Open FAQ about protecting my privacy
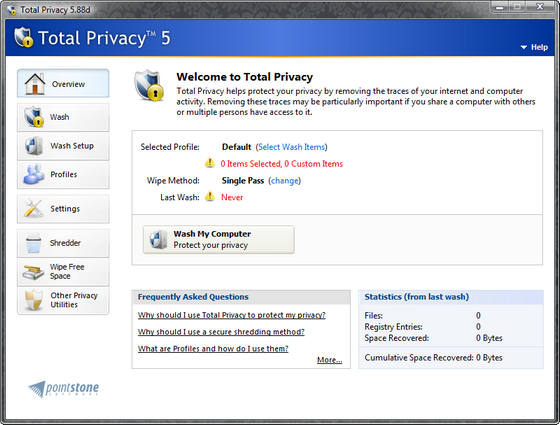This screenshot has height=425, width=560. click(x=232, y=315)
